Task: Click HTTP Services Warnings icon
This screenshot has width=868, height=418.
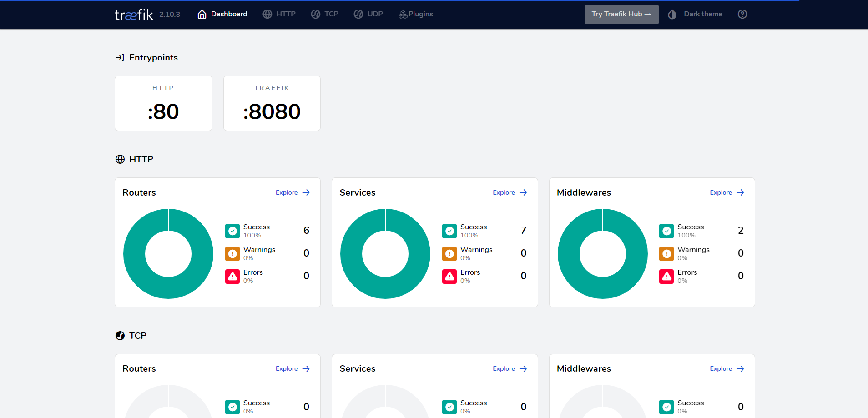Action: click(449, 254)
